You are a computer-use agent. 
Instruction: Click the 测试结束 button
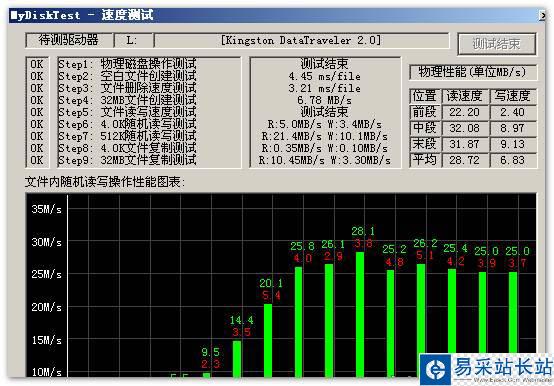497,44
